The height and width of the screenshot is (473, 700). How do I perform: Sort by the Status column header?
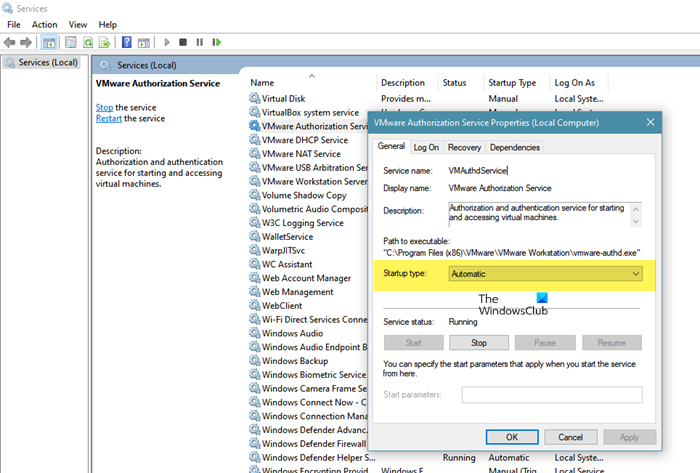pos(462,83)
